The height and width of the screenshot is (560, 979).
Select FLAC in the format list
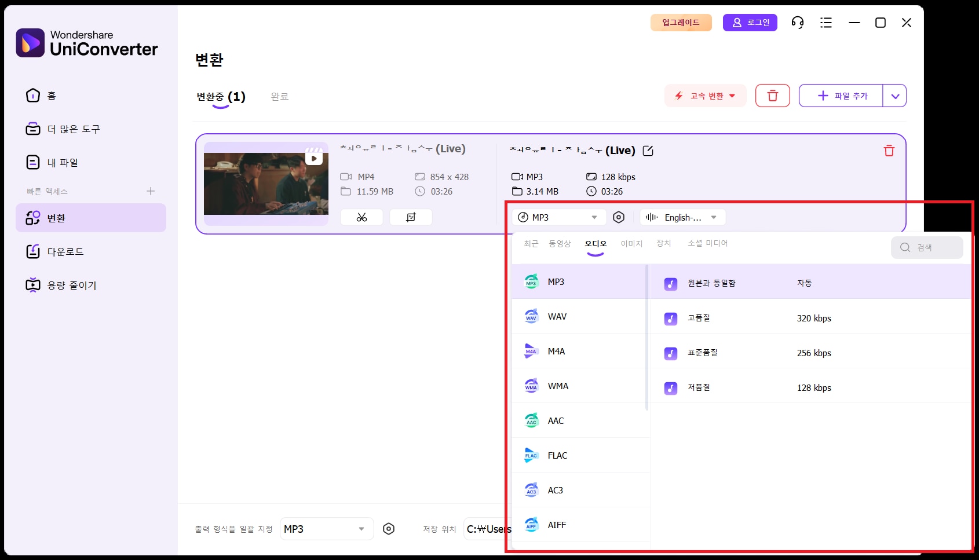pos(580,455)
